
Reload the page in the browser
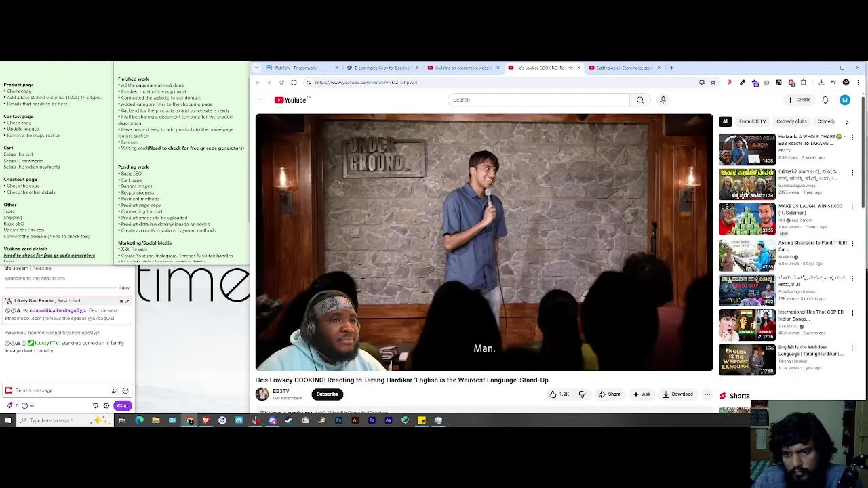[281, 82]
